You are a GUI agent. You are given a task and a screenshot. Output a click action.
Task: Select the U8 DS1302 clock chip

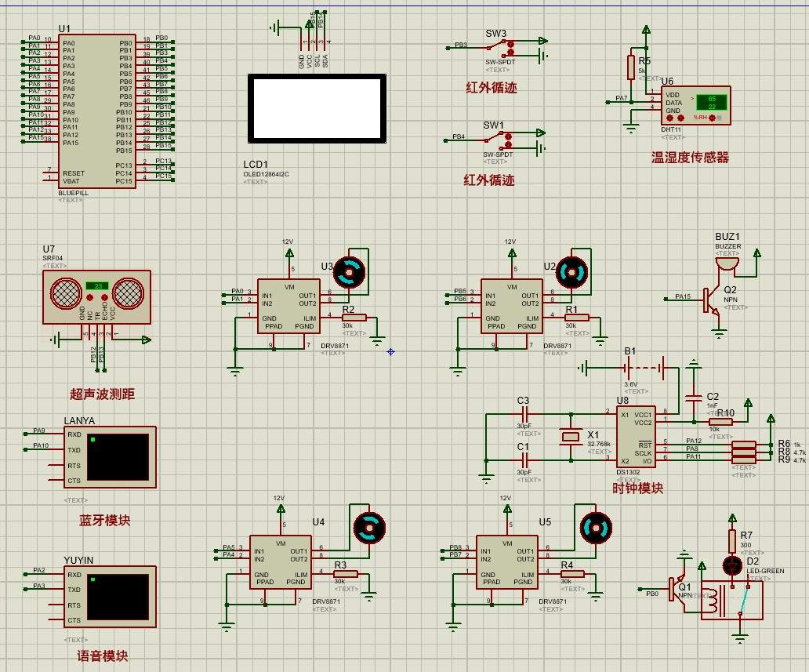click(637, 437)
